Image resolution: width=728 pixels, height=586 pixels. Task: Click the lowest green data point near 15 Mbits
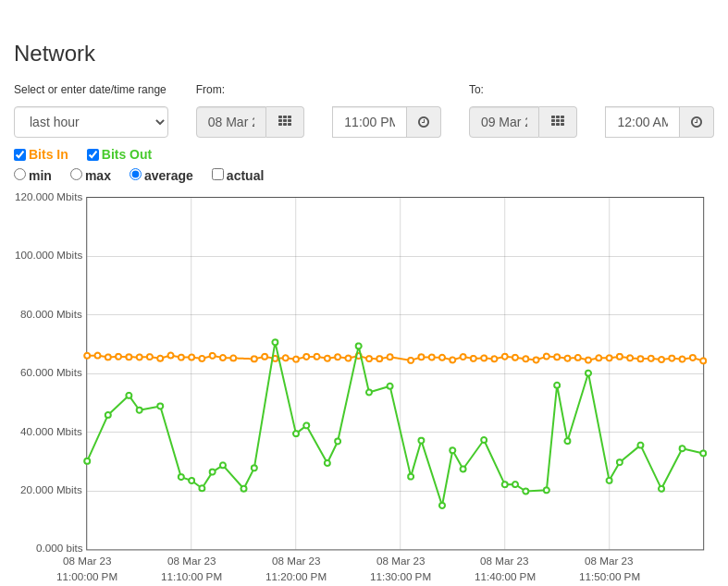pos(442,506)
